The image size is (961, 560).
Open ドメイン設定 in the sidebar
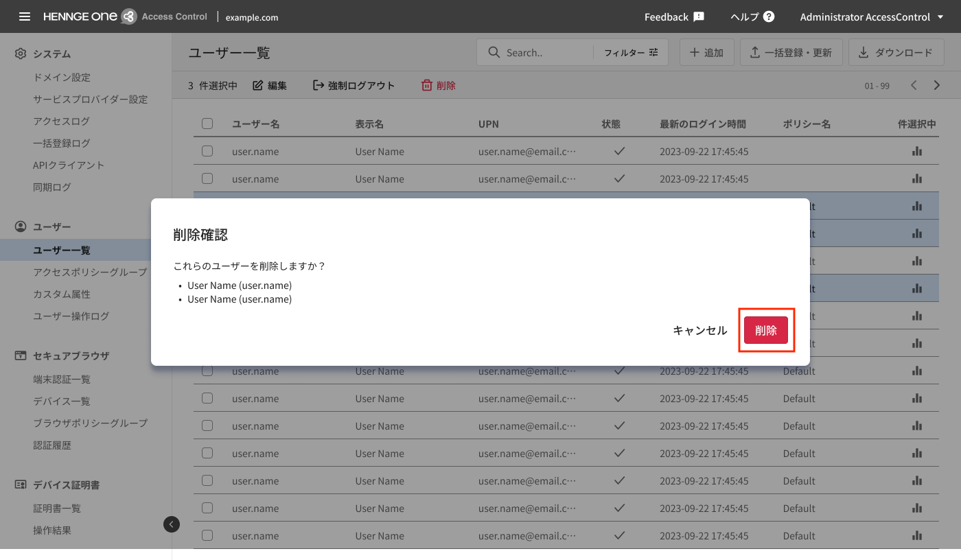click(x=62, y=78)
